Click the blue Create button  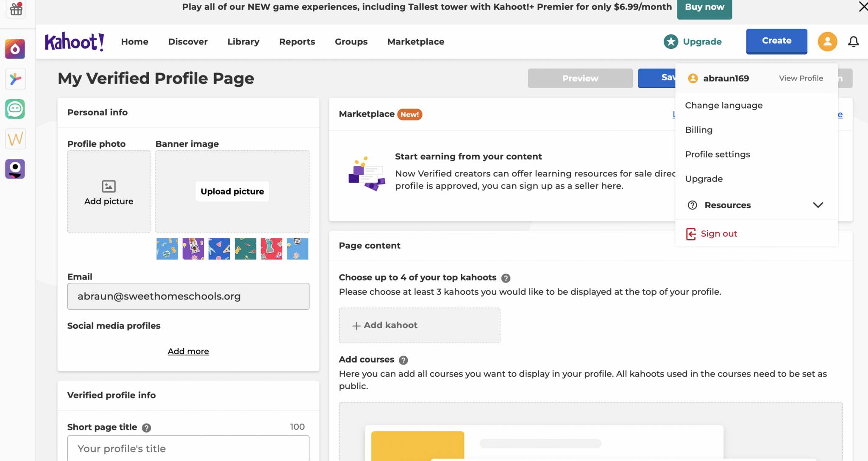776,41
